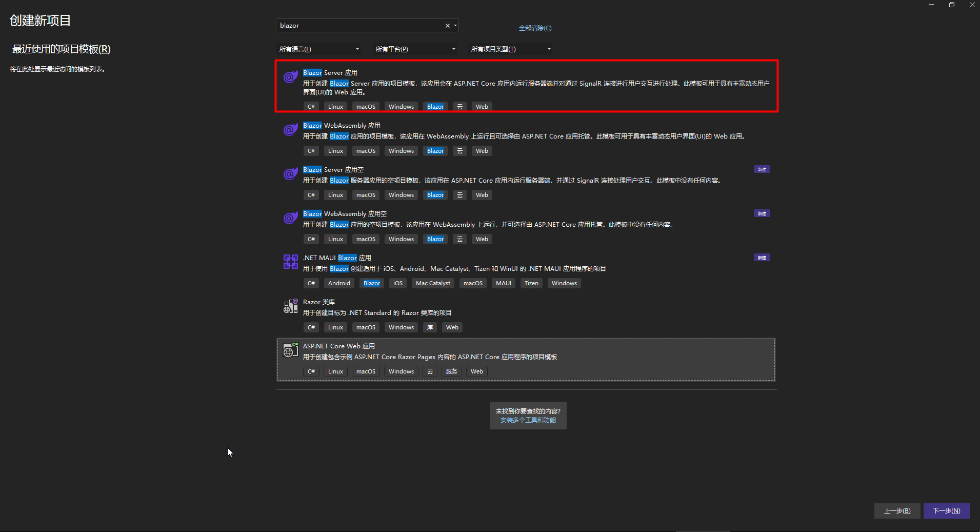Image resolution: width=980 pixels, height=532 pixels.
Task: Select the Blazor Server 应用空 template title
Action: (333, 170)
